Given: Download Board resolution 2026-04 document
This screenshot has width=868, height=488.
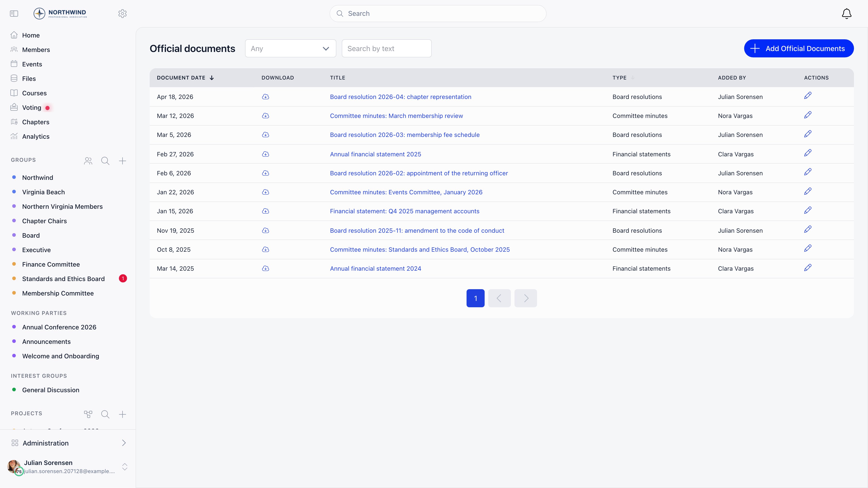Looking at the screenshot, I should [x=266, y=97].
